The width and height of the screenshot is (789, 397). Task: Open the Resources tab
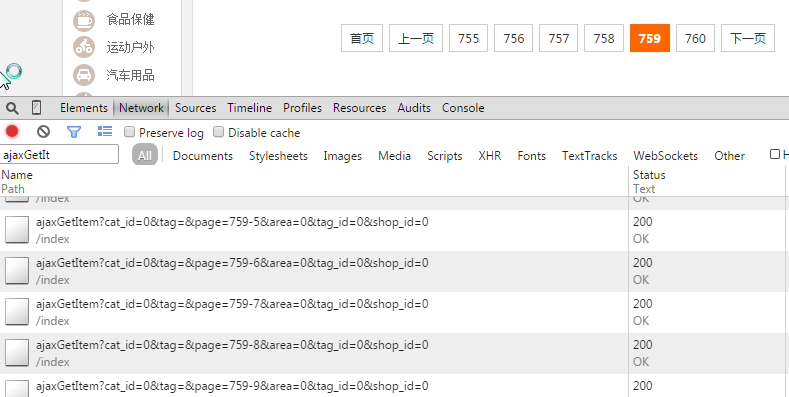point(359,108)
